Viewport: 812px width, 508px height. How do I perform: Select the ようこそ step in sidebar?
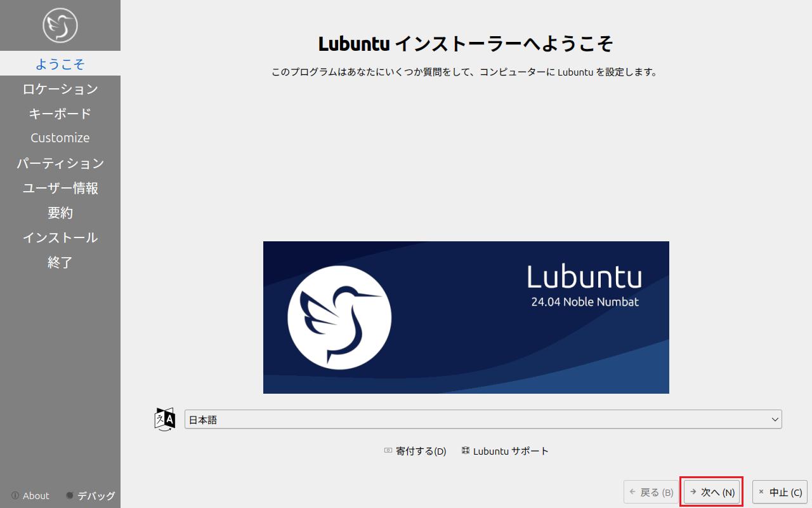[x=60, y=63]
